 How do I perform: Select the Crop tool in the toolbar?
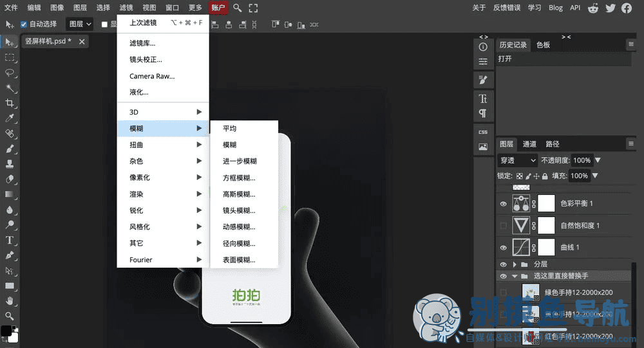click(x=10, y=103)
